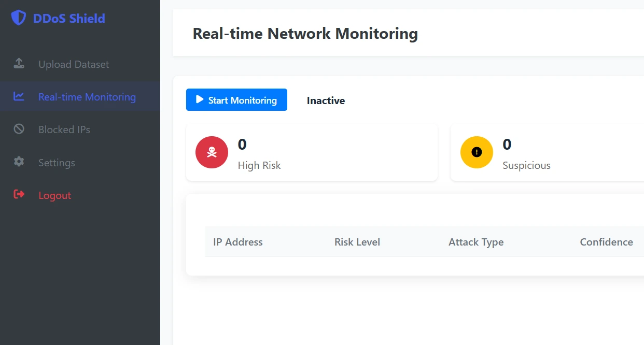Click the High Risk skull icon
The image size is (644, 345).
point(212,152)
